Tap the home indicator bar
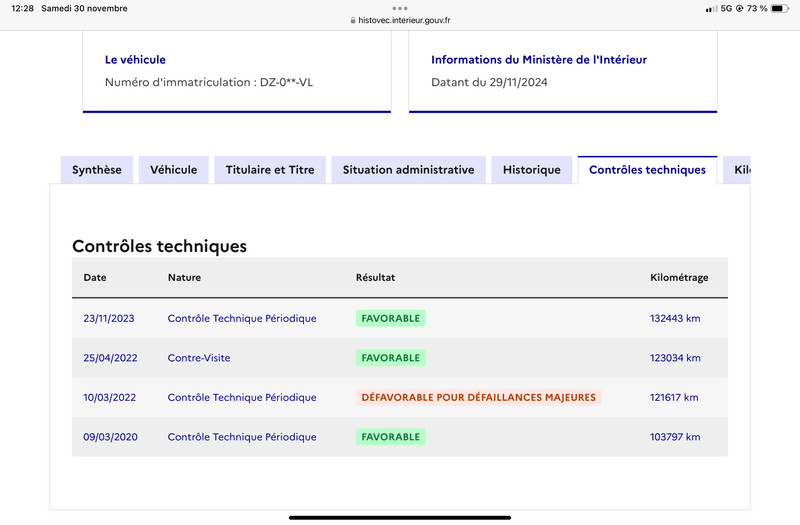 (400, 518)
